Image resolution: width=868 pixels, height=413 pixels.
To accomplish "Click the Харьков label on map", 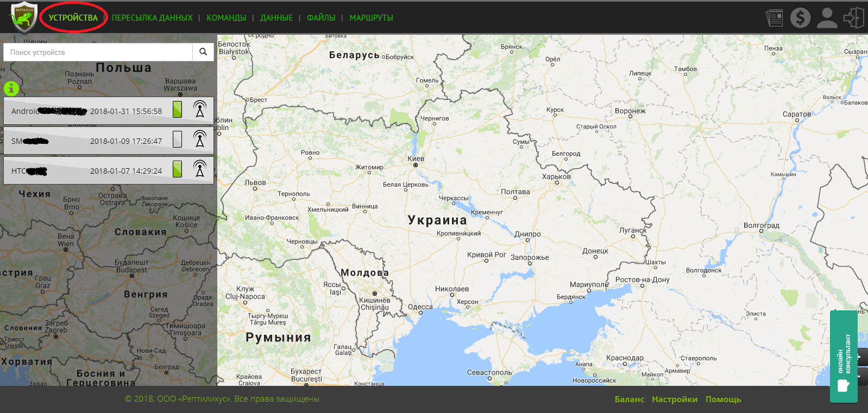I will coord(556,176).
